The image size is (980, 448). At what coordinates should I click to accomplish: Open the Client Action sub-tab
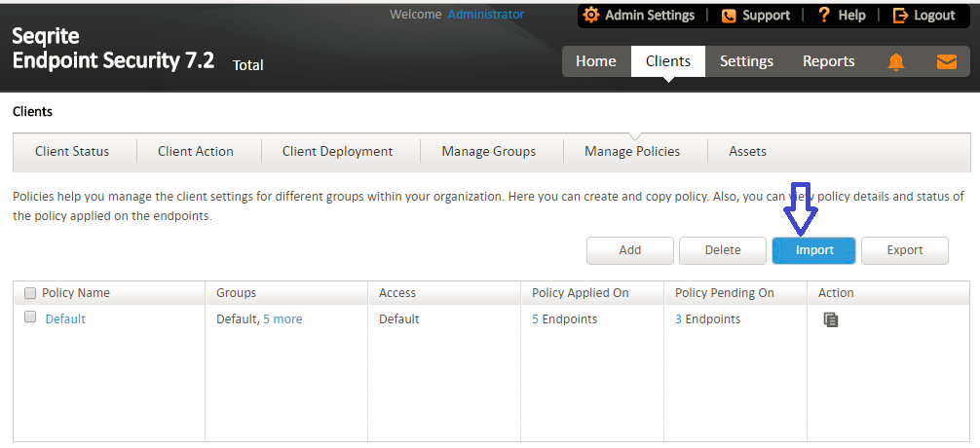pyautogui.click(x=196, y=151)
